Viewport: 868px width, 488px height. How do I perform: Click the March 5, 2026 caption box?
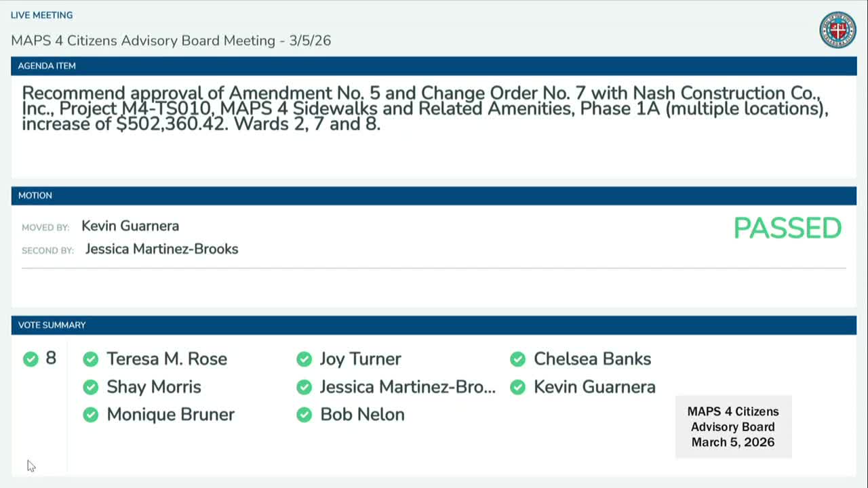pos(733,427)
